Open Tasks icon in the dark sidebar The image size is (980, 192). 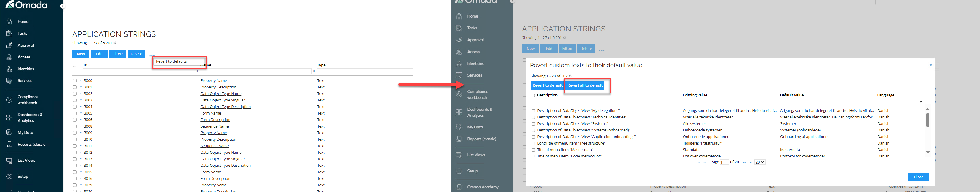9,34
